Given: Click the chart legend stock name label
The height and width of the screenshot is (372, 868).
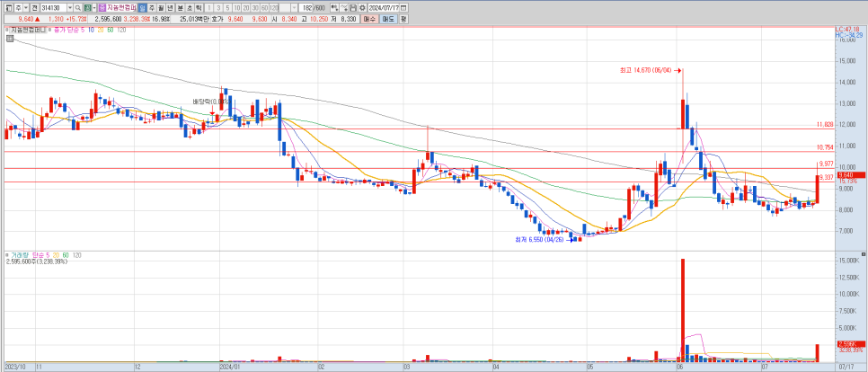Looking at the screenshot, I should (x=28, y=30).
